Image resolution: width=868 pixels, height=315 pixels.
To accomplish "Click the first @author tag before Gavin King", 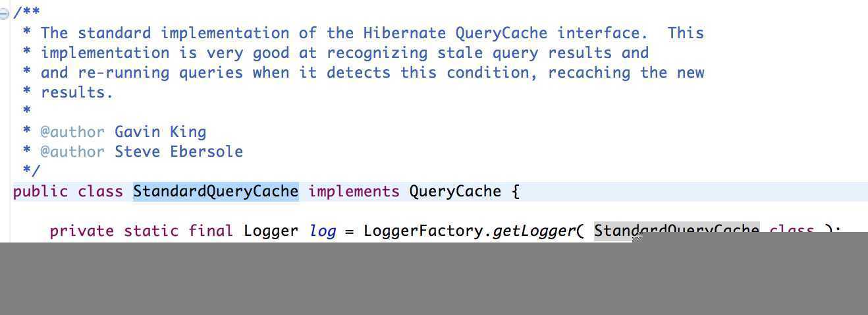I will (72, 132).
